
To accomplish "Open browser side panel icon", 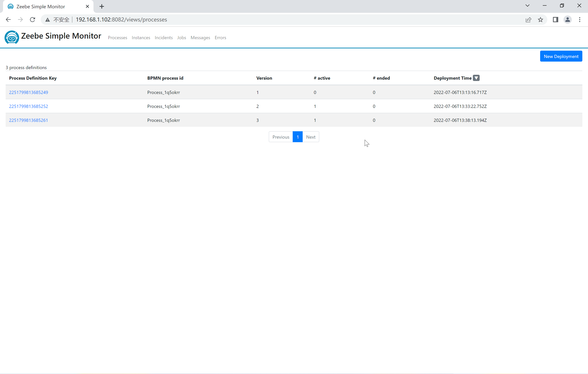I will (x=555, y=20).
